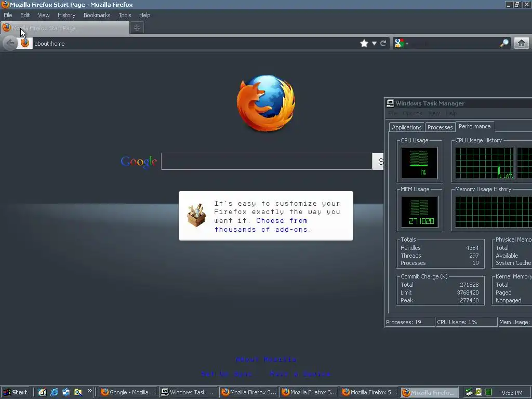Expand the quick launch overflow chevron
Screen dimensions: 532x399
pos(89,391)
